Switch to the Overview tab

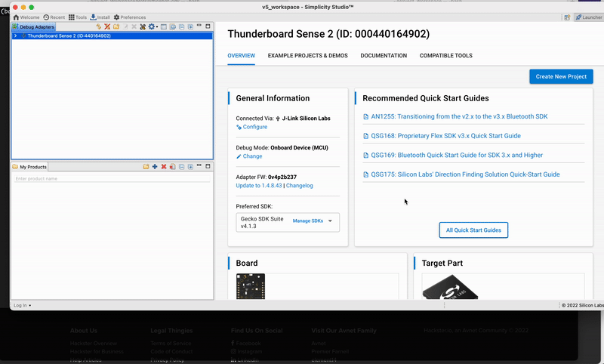click(241, 55)
